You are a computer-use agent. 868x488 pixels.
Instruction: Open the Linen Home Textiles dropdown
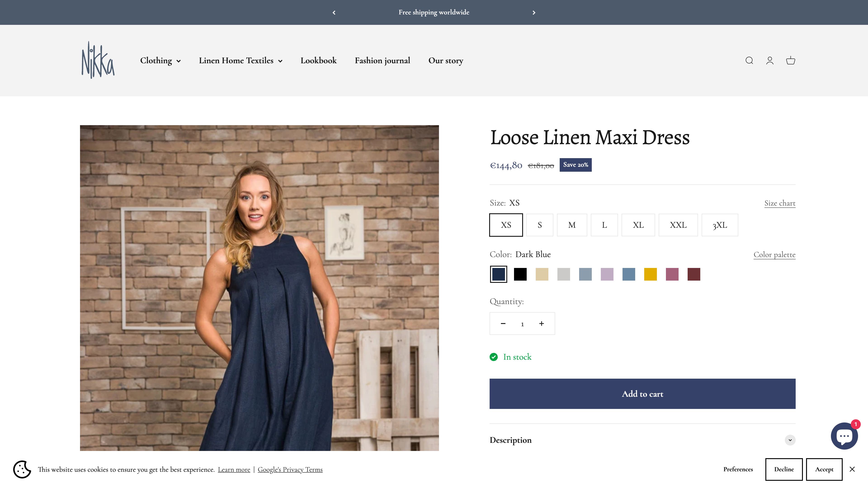(x=240, y=61)
